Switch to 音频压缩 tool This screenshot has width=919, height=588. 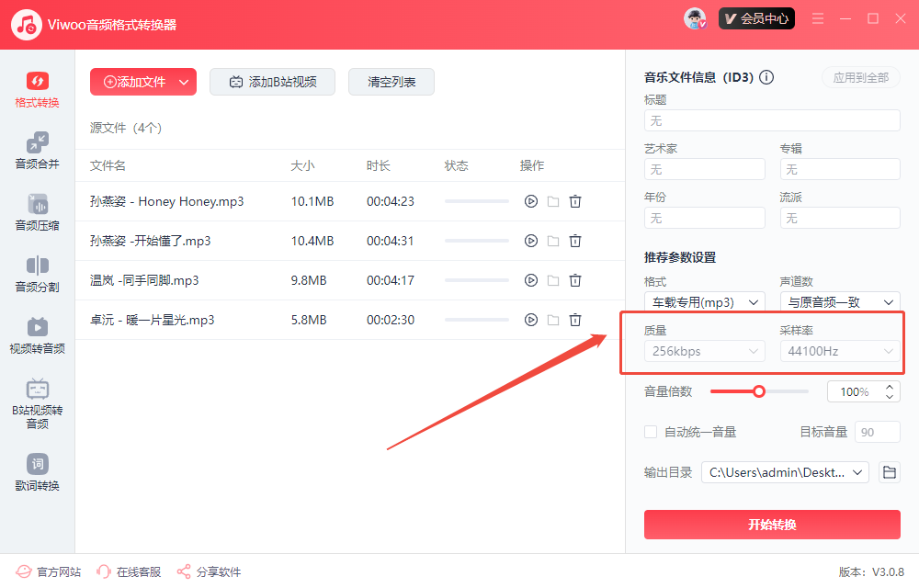click(x=38, y=213)
